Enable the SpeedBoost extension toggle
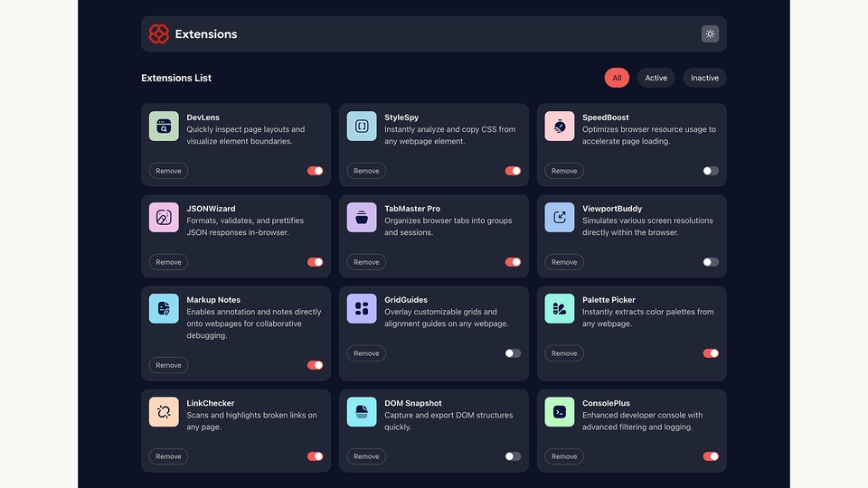The width and height of the screenshot is (868, 488). [711, 171]
